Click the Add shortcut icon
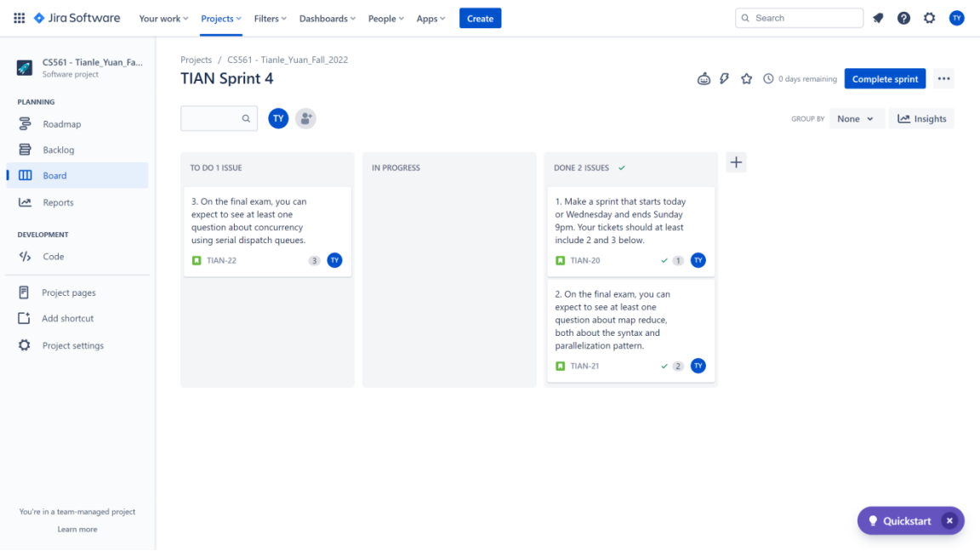 click(24, 318)
